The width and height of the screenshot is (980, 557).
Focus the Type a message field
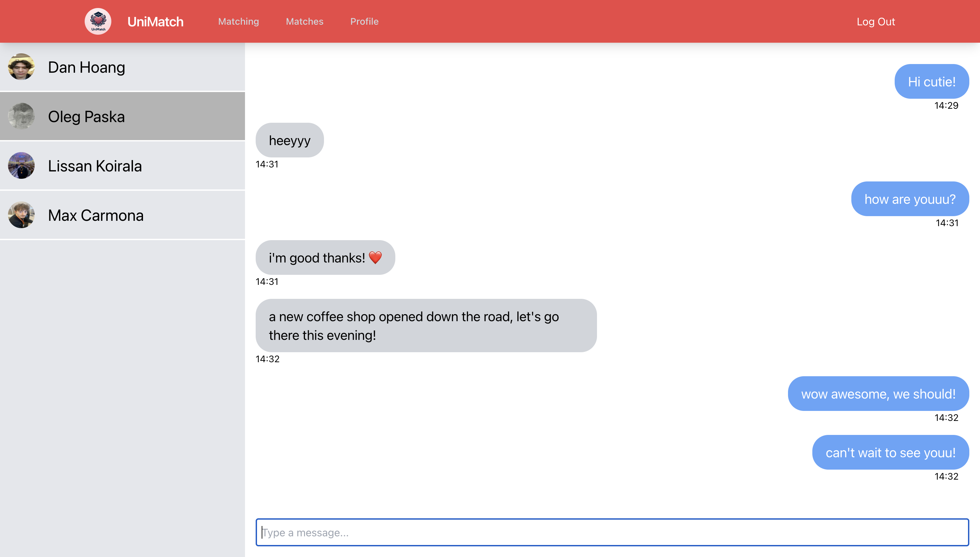pyautogui.click(x=612, y=532)
